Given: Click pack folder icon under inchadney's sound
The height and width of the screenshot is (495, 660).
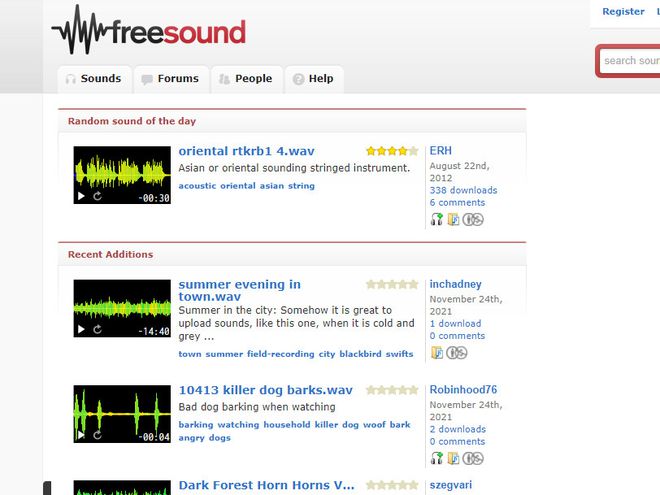Looking at the screenshot, I should pos(437,353).
